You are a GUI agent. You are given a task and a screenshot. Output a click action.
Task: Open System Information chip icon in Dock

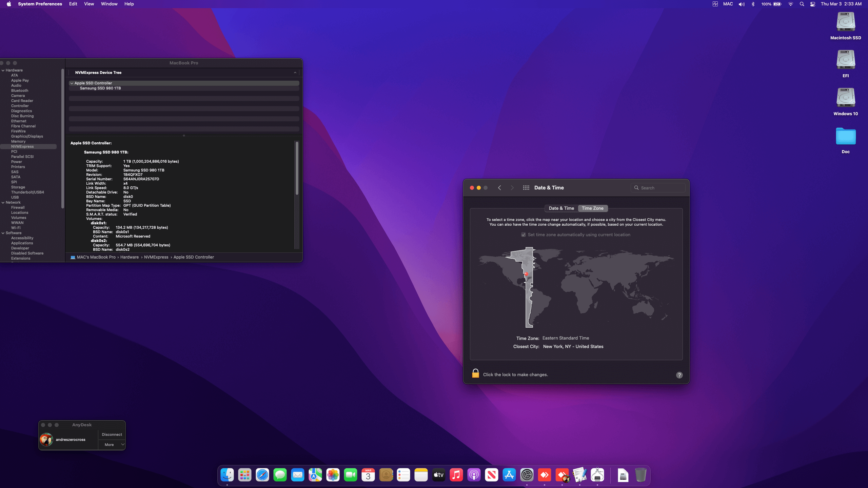(x=597, y=475)
